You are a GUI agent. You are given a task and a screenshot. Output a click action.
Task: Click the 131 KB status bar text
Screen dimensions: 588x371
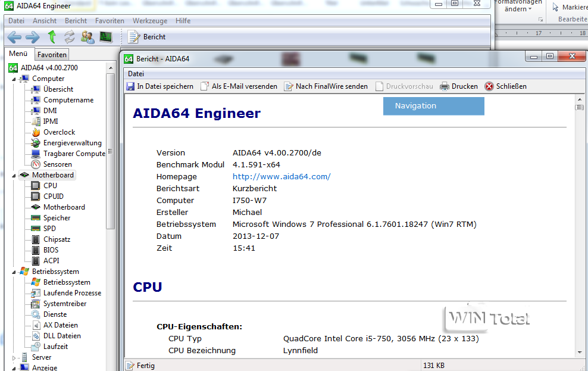click(x=433, y=366)
